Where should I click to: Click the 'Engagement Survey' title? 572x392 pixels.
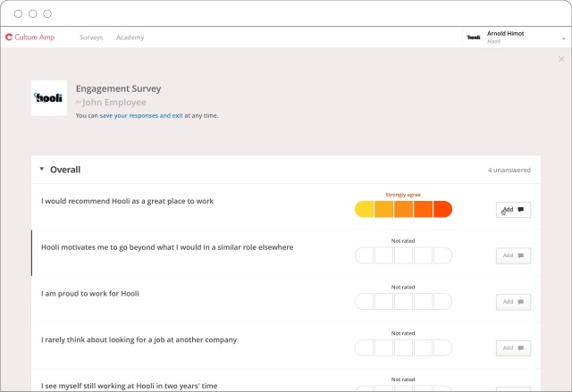(x=119, y=89)
